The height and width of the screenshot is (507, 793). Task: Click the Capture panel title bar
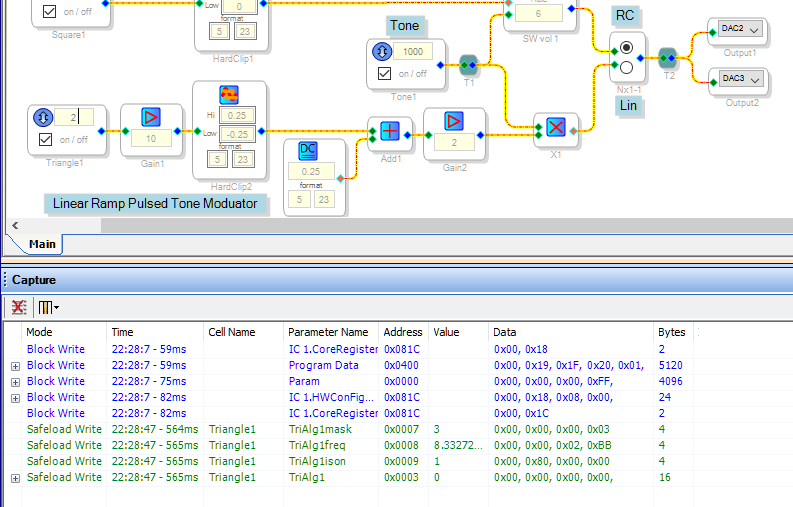[396, 280]
